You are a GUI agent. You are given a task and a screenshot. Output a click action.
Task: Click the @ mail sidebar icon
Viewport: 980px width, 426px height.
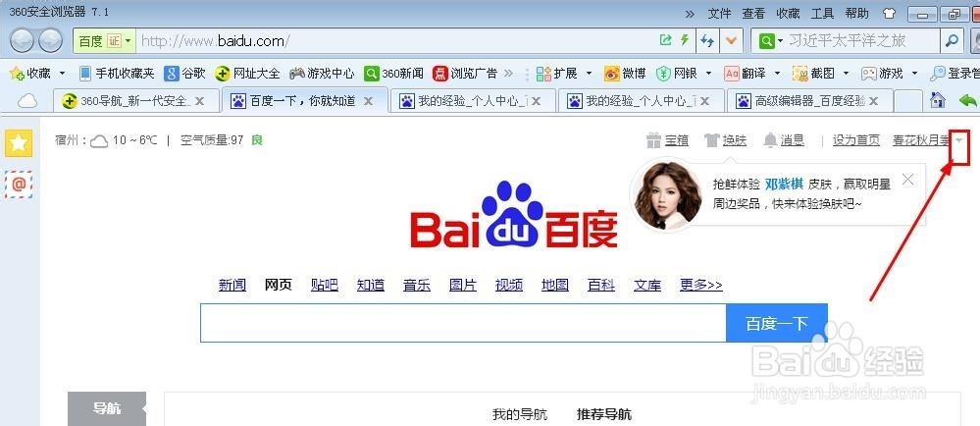point(19,185)
